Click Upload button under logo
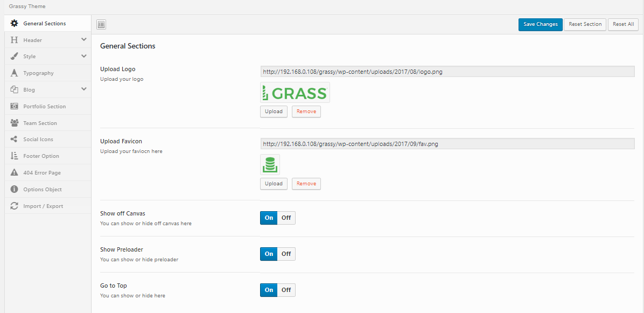The height and width of the screenshot is (313, 644). (x=274, y=112)
